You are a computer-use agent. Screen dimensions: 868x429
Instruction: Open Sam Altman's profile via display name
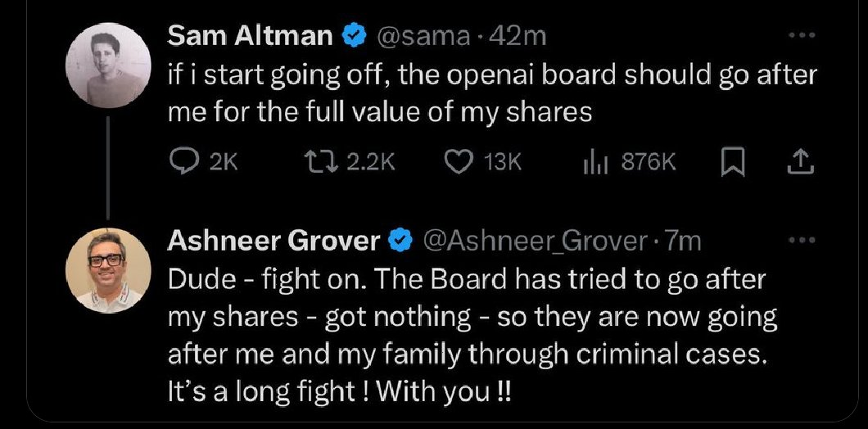(x=250, y=36)
